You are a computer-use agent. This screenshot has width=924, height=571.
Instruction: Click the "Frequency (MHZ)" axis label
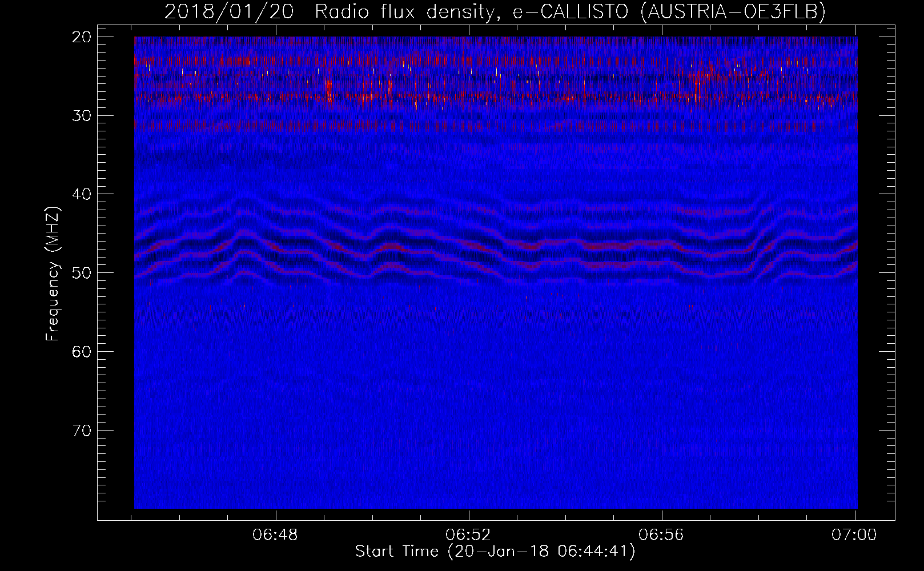(53, 274)
